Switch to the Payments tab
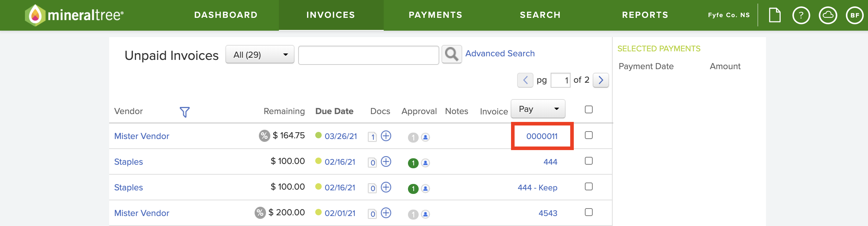The height and width of the screenshot is (226, 868). click(x=435, y=15)
